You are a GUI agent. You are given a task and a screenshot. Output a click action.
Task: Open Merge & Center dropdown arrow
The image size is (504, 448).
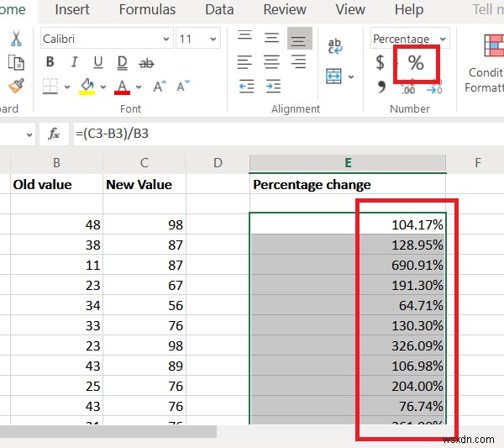pos(351,76)
